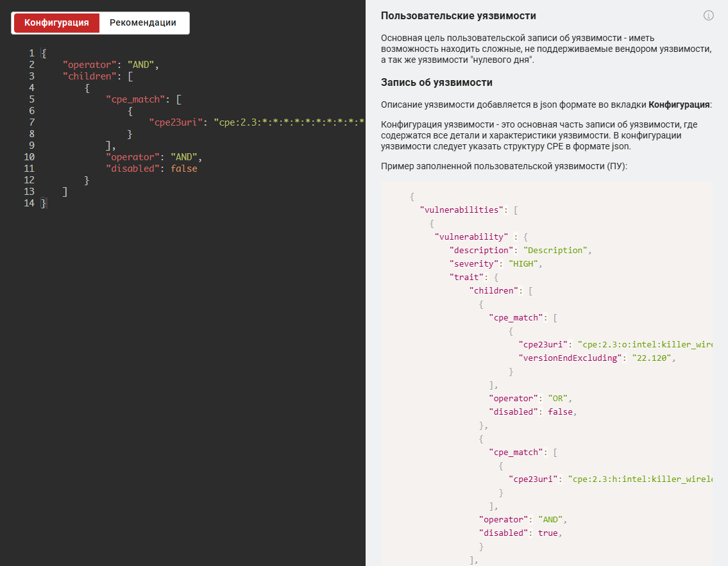The height and width of the screenshot is (566, 728).
Task: Select the cpe:2.3:*:*:* string value in the editor
Action: click(x=289, y=122)
